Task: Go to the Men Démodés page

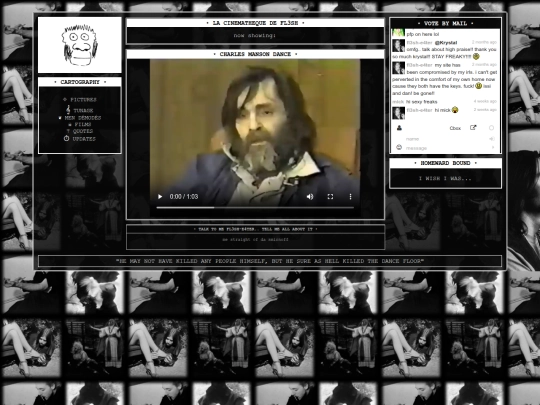Action: coord(83,118)
